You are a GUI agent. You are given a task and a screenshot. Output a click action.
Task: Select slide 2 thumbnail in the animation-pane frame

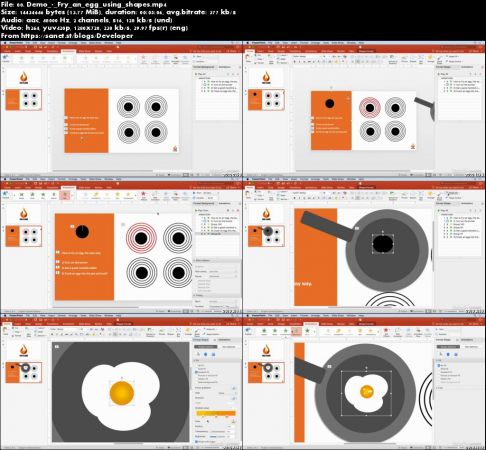23,236
